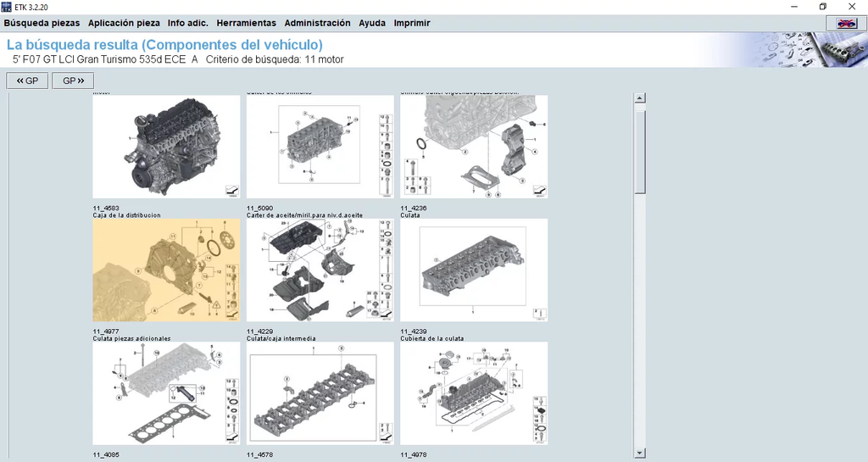
Task: Select the Culata/caja intermedia diagram
Action: click(x=320, y=393)
